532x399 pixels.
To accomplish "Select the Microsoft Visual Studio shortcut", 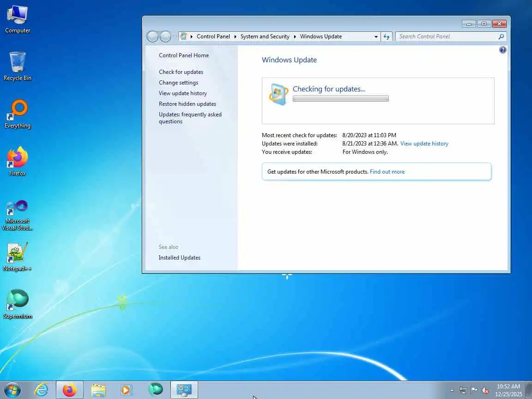I will pos(17,215).
